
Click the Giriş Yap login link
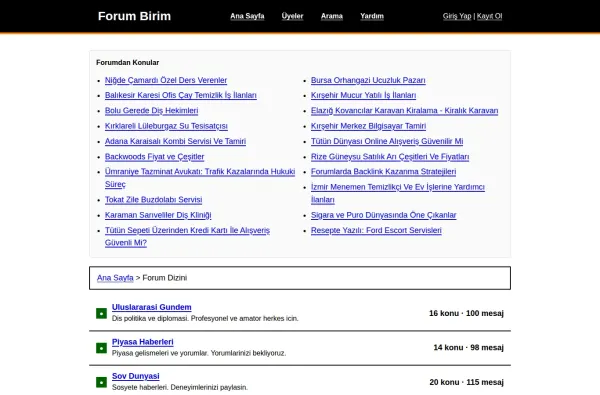tap(457, 16)
